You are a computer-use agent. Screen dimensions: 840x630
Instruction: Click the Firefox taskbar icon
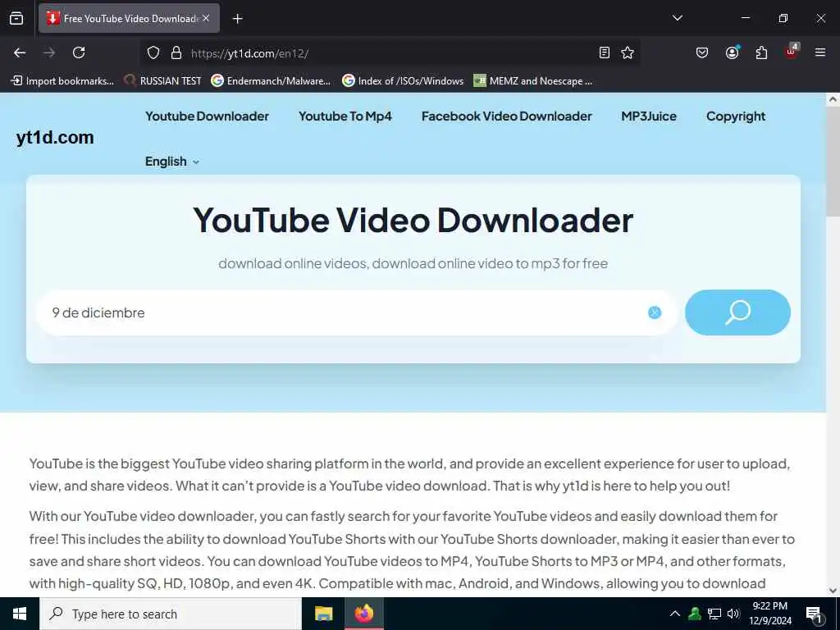(363, 614)
